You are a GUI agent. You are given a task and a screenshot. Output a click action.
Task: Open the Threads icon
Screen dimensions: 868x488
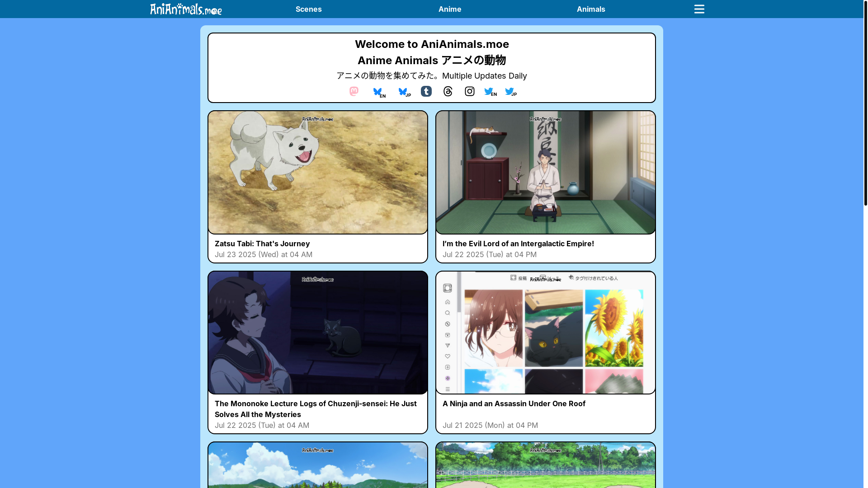[x=448, y=91]
